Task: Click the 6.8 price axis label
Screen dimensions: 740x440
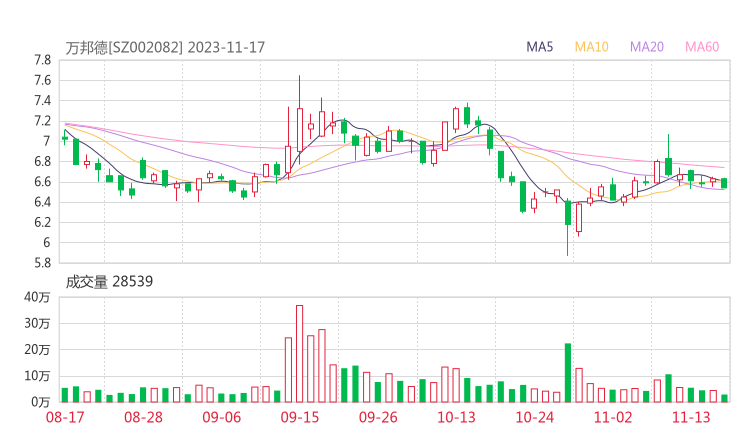Action: [x=42, y=161]
